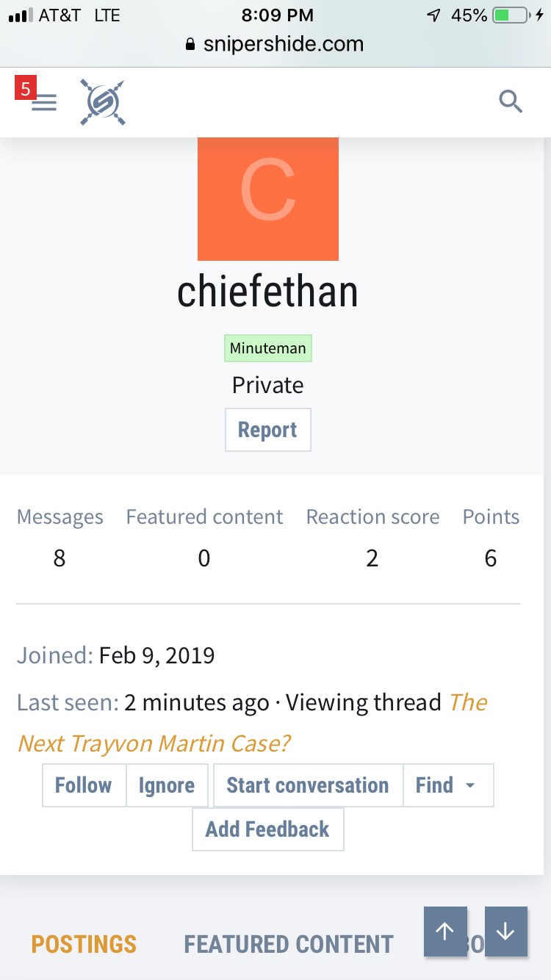Follow this user
The height and width of the screenshot is (980, 551).
(x=84, y=785)
